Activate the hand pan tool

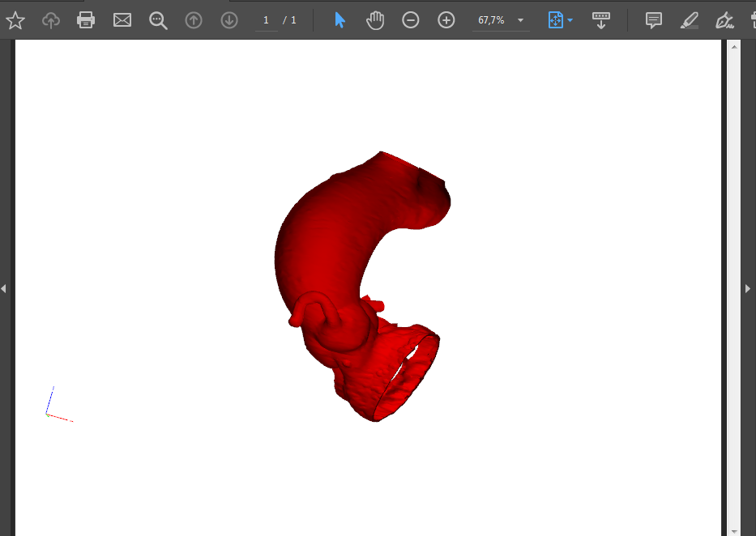375,20
